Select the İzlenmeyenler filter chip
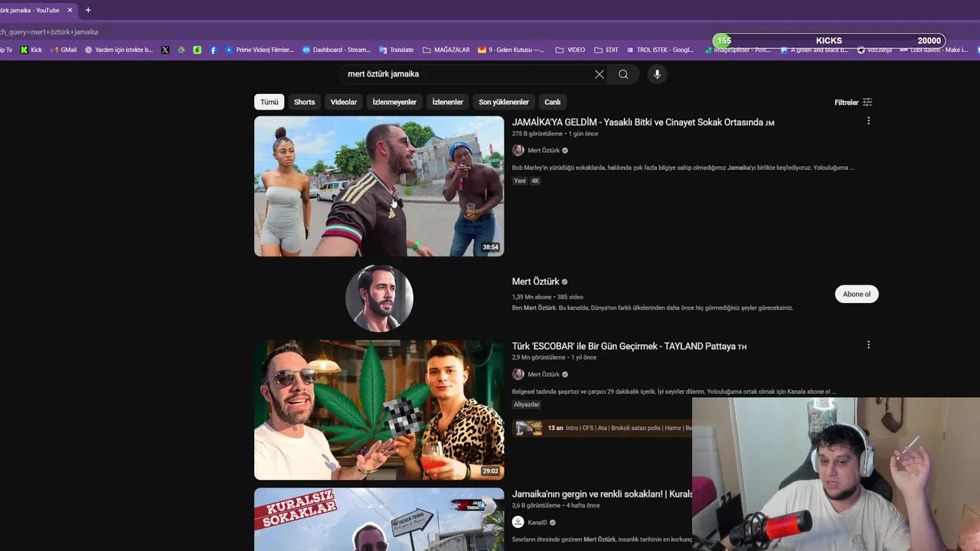The width and height of the screenshot is (980, 551). point(394,102)
